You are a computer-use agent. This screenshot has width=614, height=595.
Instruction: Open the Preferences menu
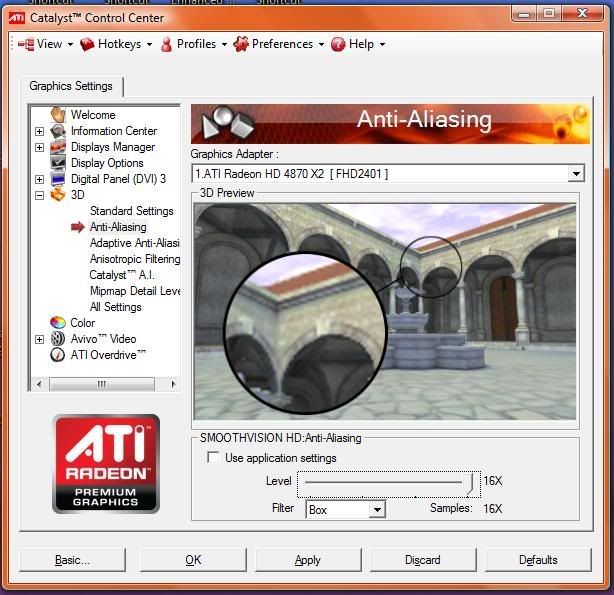coord(279,44)
